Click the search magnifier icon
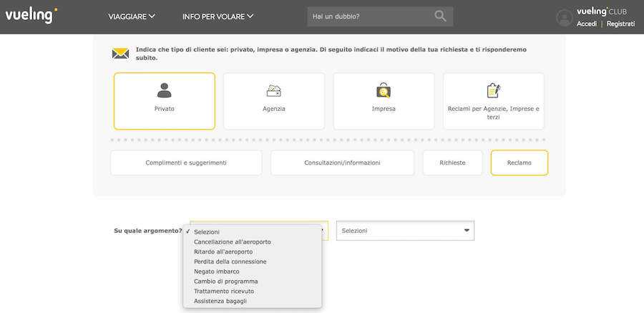This screenshot has height=313, width=644. pos(440,16)
